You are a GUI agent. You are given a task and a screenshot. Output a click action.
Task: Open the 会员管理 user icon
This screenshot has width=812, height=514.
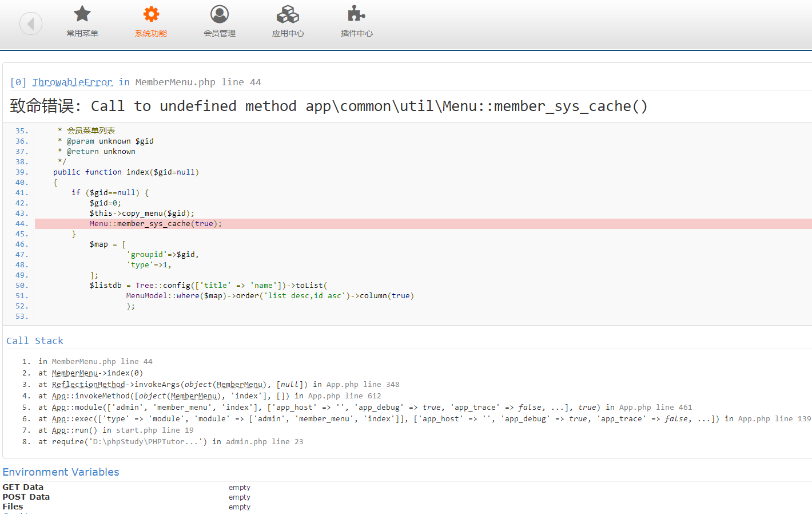click(220, 14)
